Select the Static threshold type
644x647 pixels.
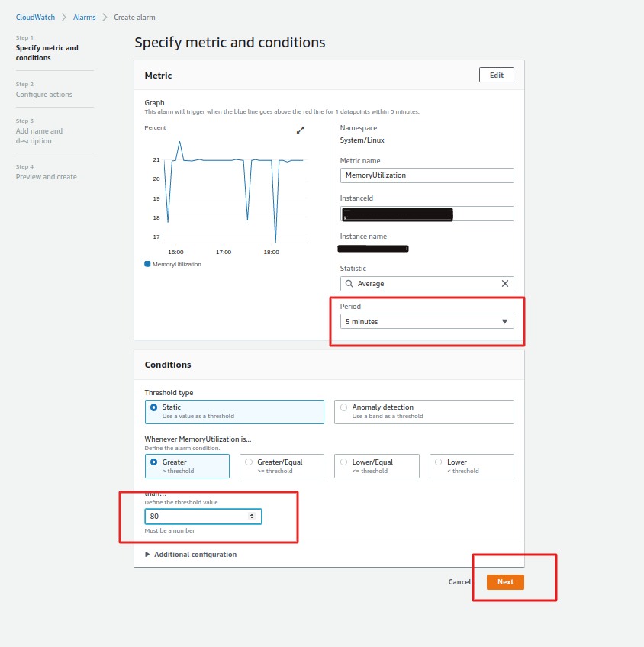click(x=154, y=407)
